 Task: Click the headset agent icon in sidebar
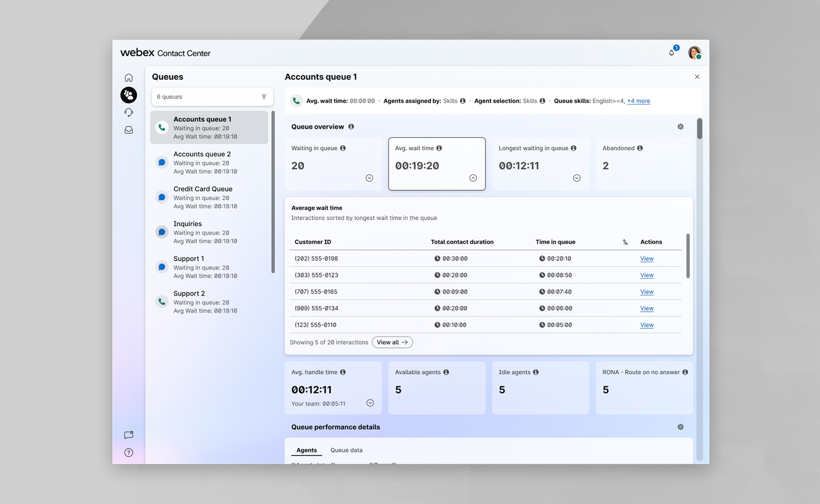pos(128,113)
